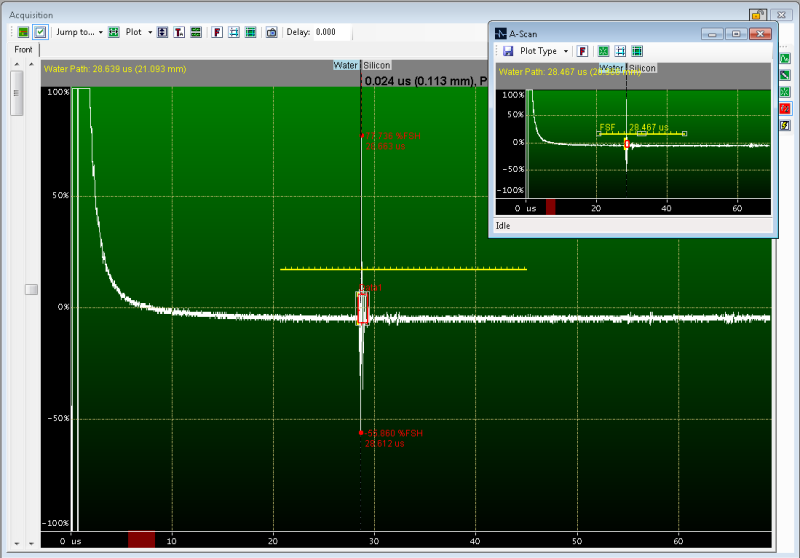800x558 pixels.
Task: Click the green expand icon in A-Scan toolbar
Action: click(604, 51)
